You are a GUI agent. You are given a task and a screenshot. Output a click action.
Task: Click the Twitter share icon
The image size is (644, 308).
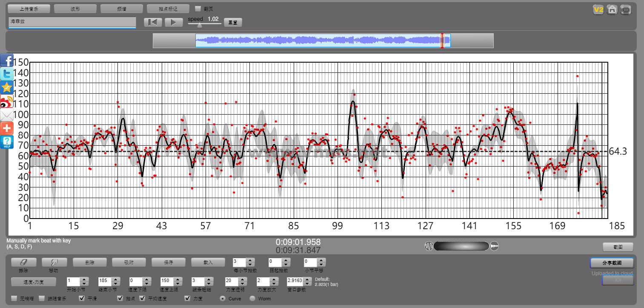point(7,74)
